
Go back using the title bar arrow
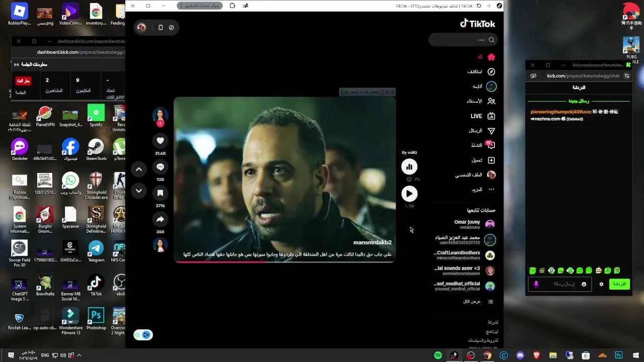(x=488, y=6)
